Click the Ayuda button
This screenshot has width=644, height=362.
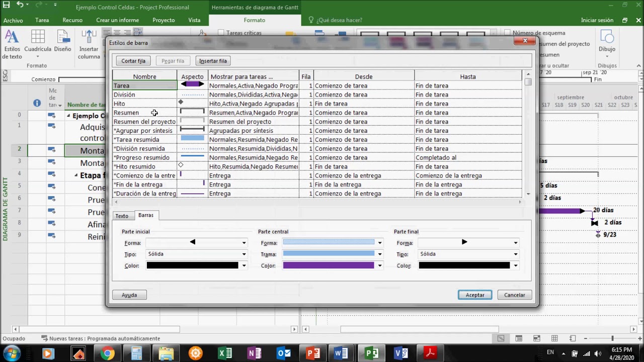[129, 295]
